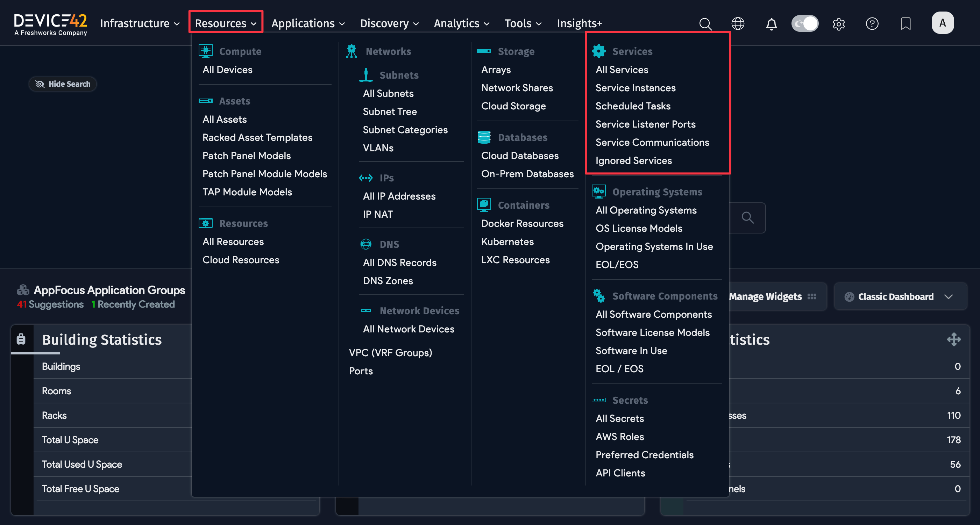The image size is (980, 525).
Task: Select Service Instances from the menu
Action: (635, 88)
